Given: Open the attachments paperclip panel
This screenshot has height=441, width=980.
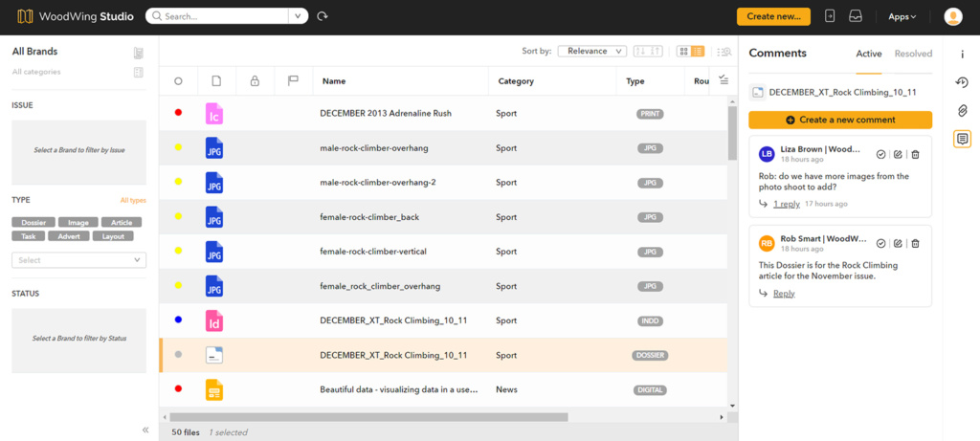Looking at the screenshot, I should coord(962,111).
